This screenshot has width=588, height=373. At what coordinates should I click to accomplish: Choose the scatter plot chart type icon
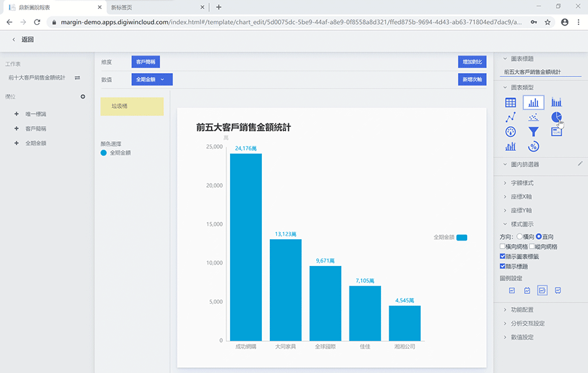pyautogui.click(x=534, y=117)
